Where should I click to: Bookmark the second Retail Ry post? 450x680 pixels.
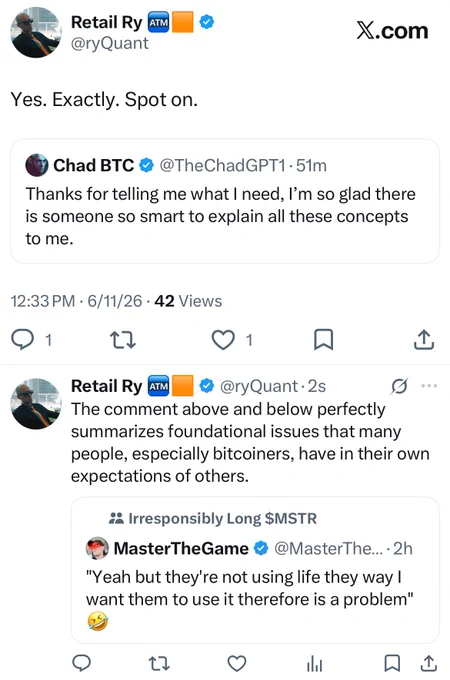[392, 663]
